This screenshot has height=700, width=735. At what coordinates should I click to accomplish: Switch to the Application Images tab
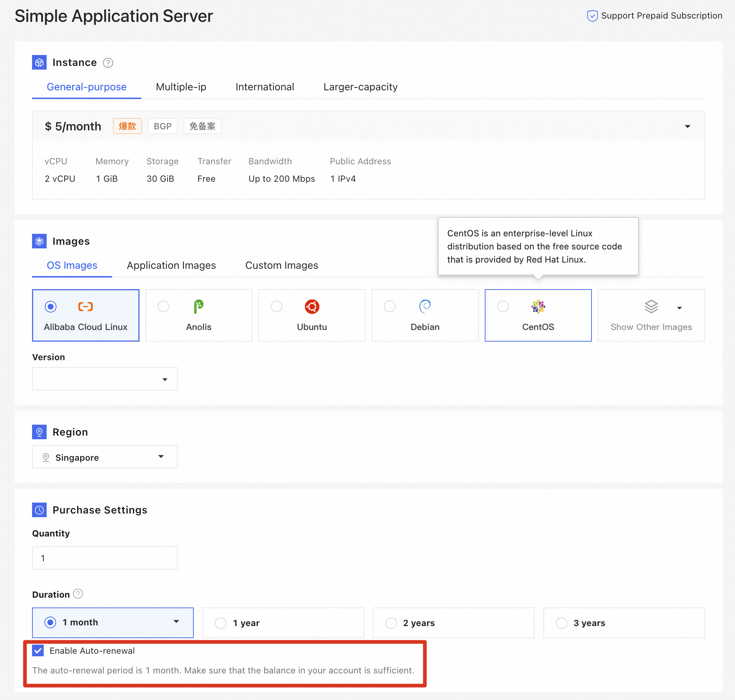(171, 265)
